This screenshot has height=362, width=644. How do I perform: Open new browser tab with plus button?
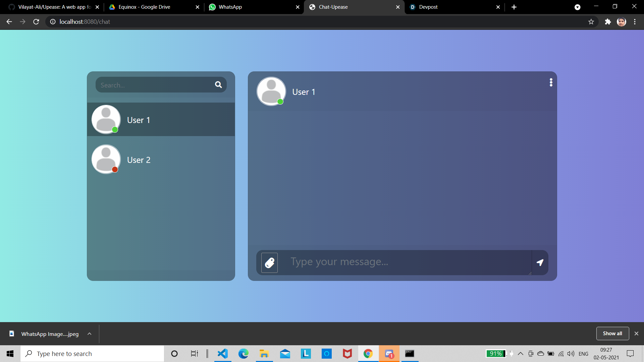coord(514,7)
